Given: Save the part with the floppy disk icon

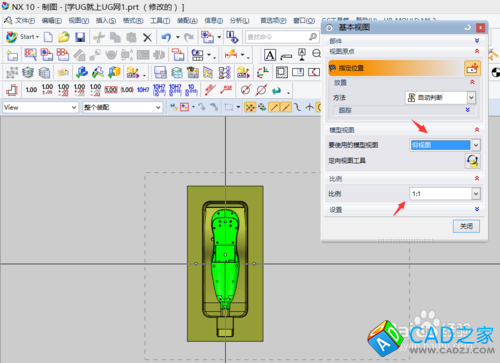Looking at the screenshot, I should 80,37.
